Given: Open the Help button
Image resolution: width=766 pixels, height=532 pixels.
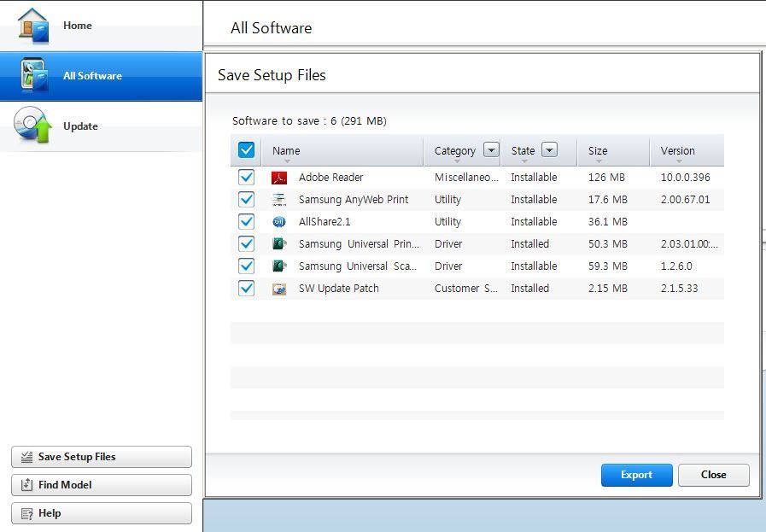Looking at the screenshot, I should [102, 513].
